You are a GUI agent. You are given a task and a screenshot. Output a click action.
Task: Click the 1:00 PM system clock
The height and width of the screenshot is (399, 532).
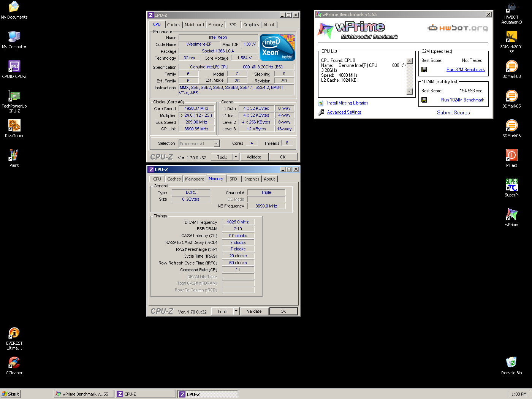[x=519, y=394]
